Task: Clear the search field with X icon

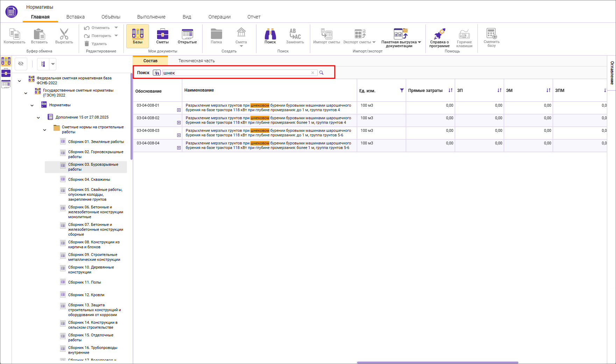Action: click(313, 73)
